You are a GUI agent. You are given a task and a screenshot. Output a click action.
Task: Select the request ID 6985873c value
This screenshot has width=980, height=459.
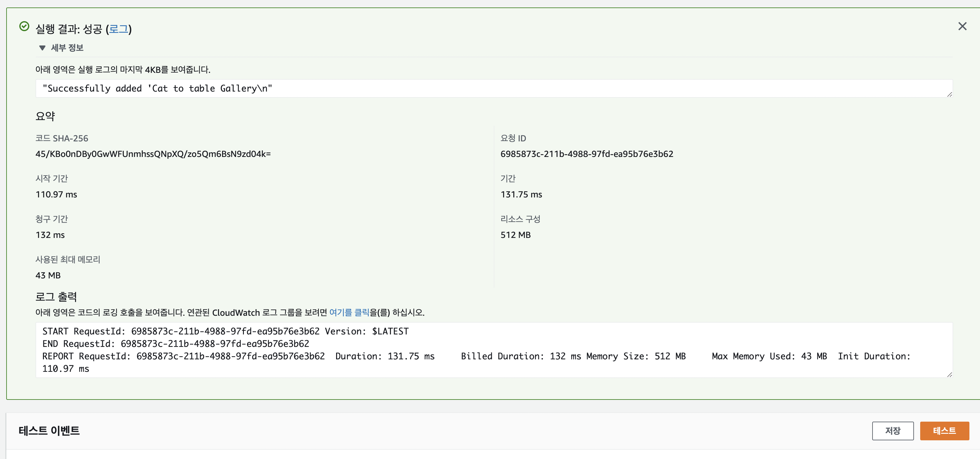[587, 154]
